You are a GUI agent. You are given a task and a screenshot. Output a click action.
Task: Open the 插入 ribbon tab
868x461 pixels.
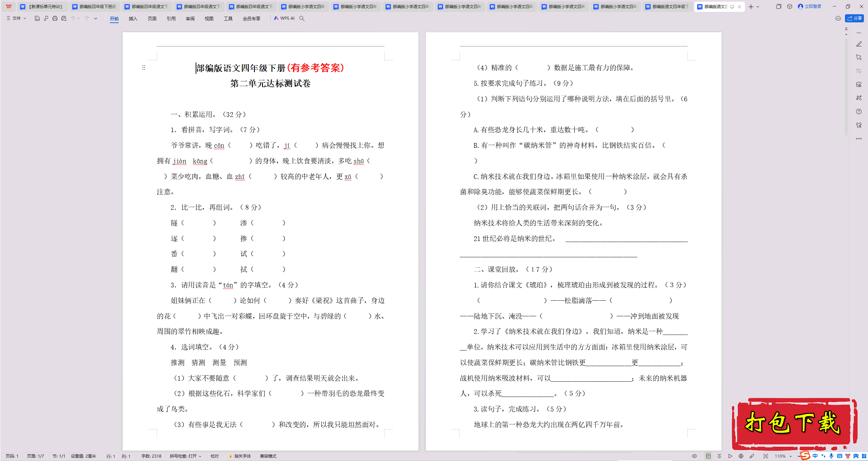point(133,19)
